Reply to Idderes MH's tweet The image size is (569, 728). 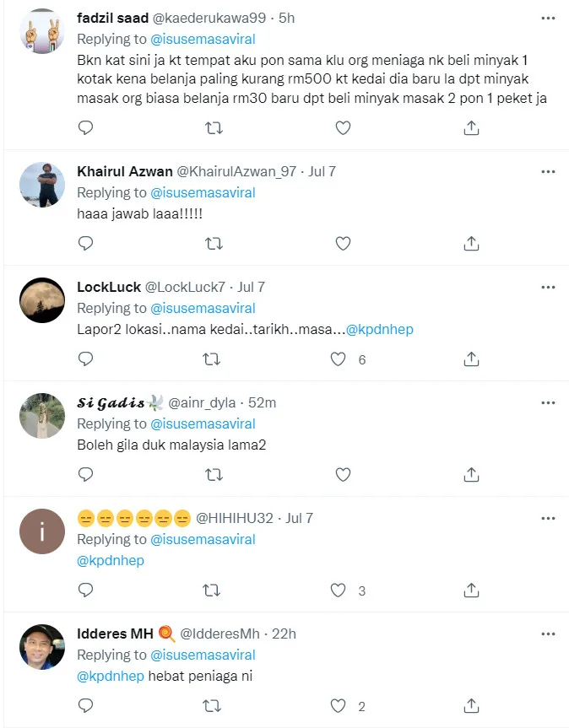click(x=85, y=705)
